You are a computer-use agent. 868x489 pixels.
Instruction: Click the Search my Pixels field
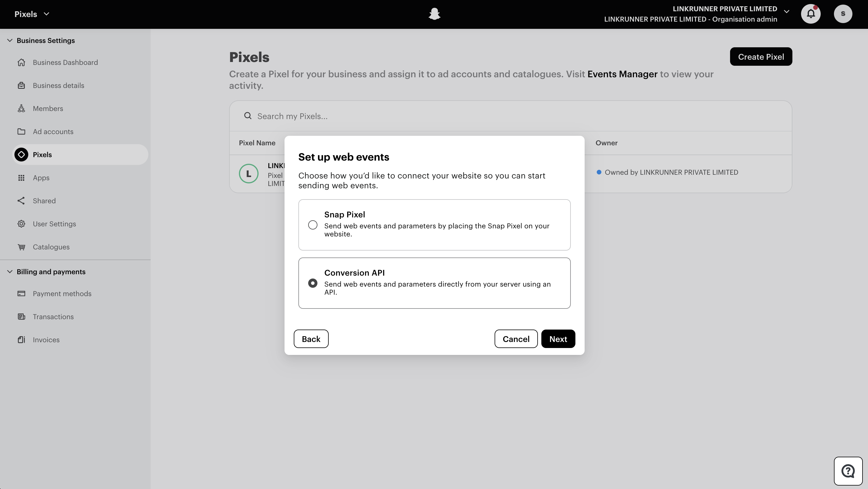tap(510, 116)
